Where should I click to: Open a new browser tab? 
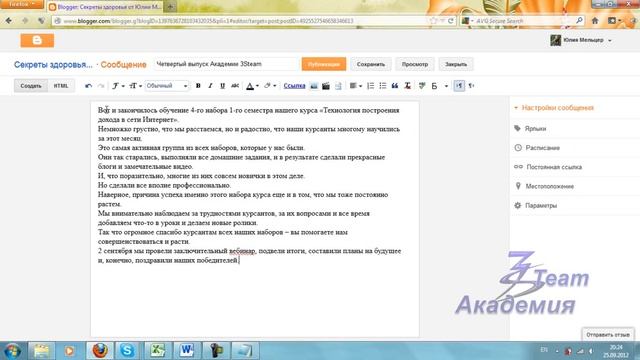171,7
